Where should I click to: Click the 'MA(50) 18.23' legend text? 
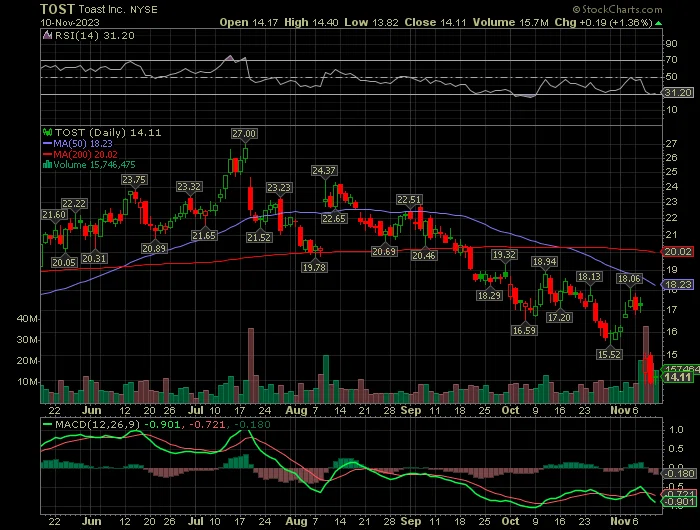click(x=83, y=143)
